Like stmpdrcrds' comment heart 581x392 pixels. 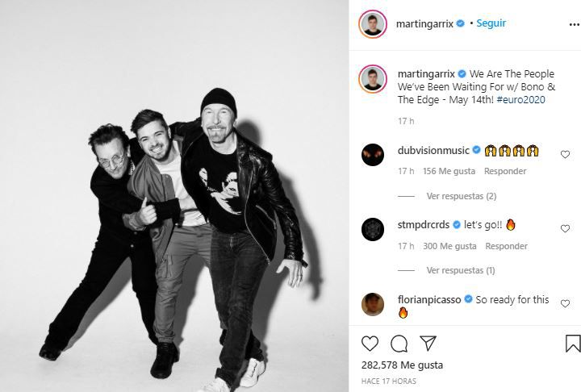pyautogui.click(x=565, y=228)
